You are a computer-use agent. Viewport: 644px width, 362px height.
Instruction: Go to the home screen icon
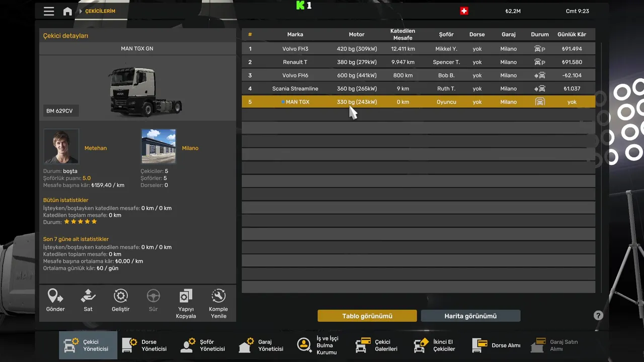[x=67, y=11]
